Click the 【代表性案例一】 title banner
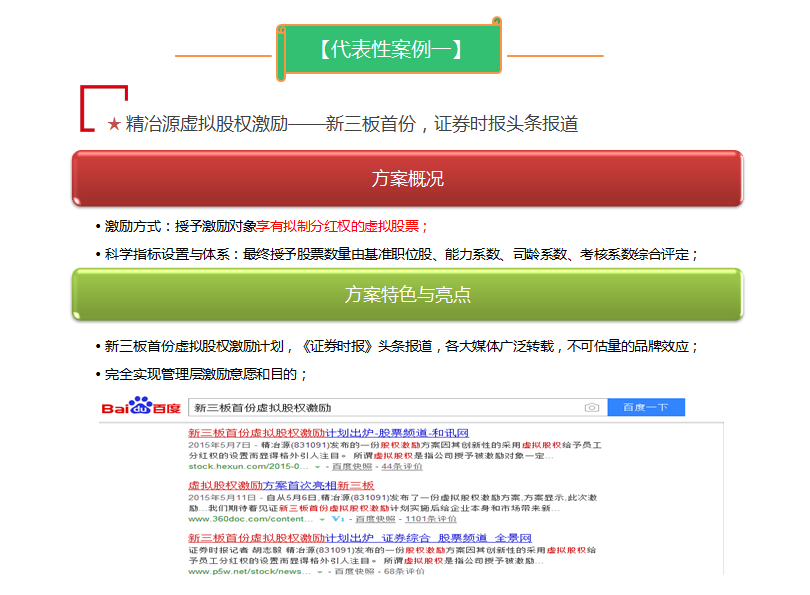The height and width of the screenshot is (595, 810). (x=390, y=49)
